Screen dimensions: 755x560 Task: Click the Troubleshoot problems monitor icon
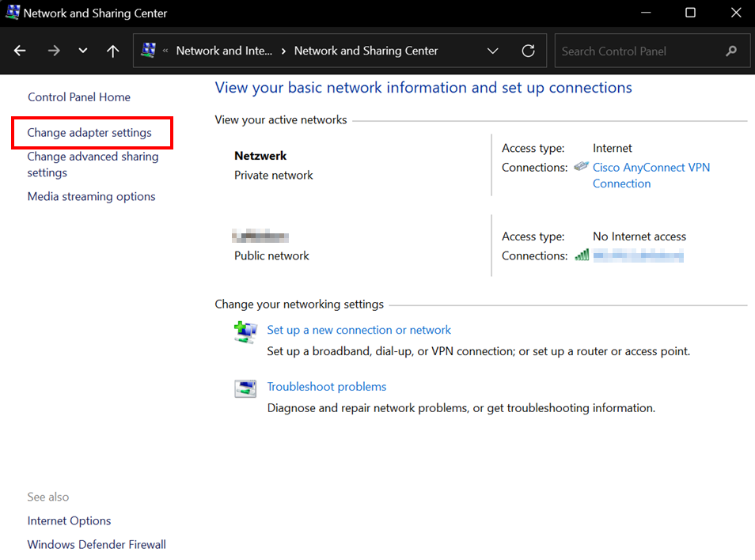[x=245, y=388]
